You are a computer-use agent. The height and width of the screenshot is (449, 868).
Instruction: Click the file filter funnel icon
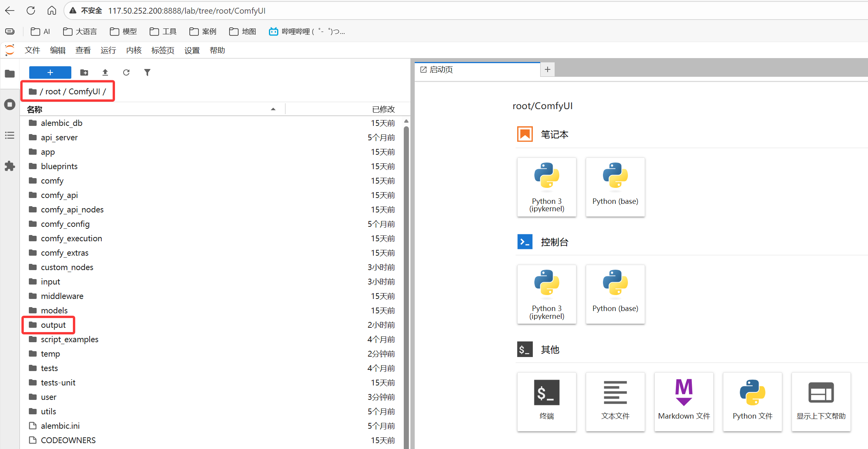pos(147,72)
